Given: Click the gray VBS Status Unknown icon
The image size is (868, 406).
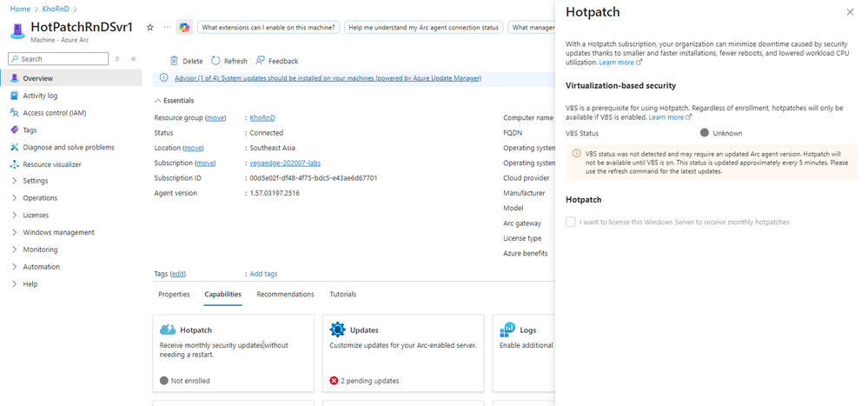Looking at the screenshot, I should click(x=704, y=133).
